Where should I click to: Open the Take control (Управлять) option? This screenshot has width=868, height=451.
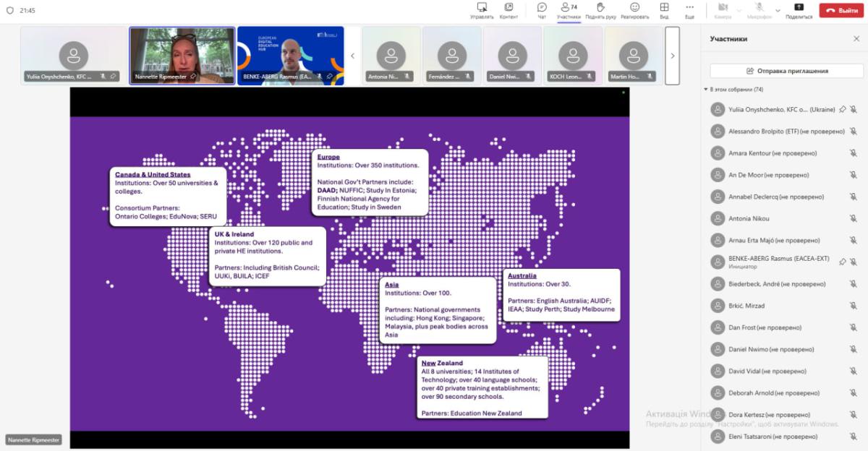(x=482, y=10)
